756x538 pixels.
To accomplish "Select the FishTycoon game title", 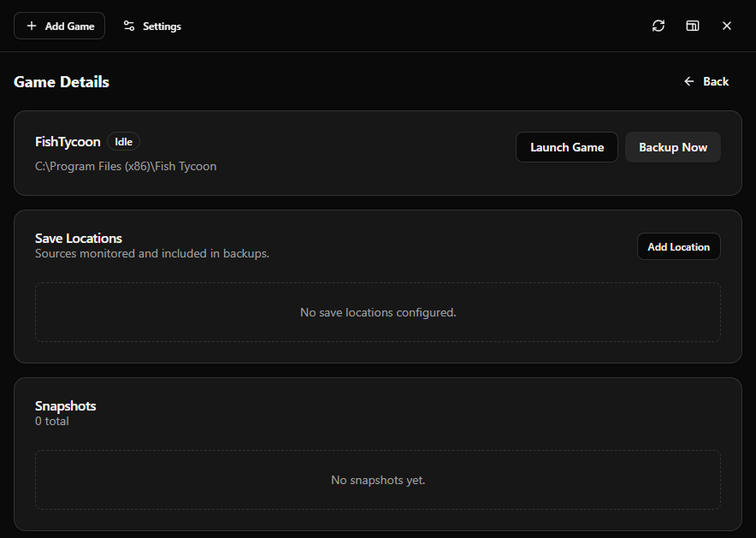I will [68, 141].
